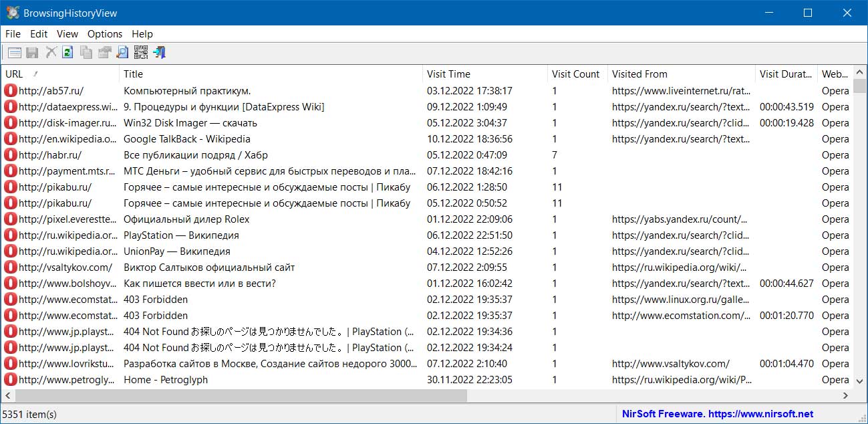Viewport: 868px width, 424px height.
Task: Open the Edit menu
Action: [x=39, y=33]
